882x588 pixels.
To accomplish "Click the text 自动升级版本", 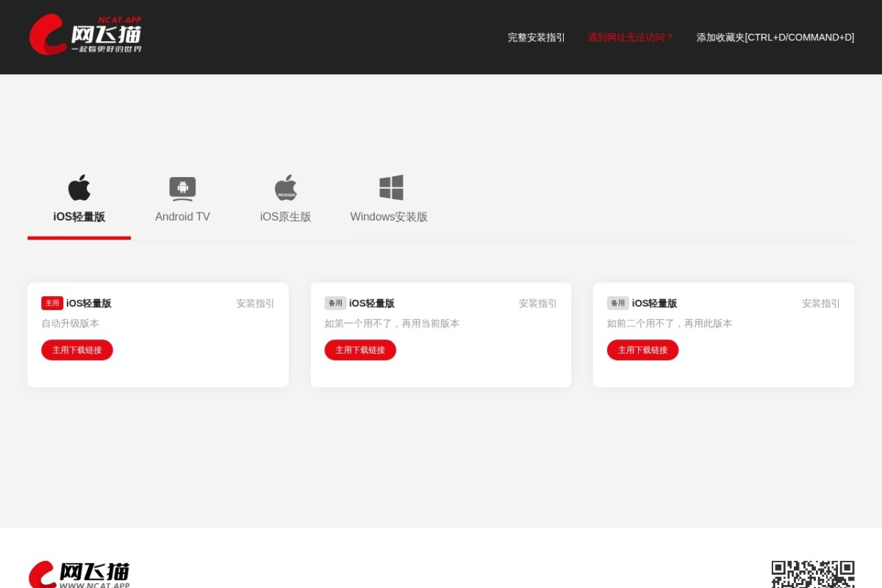I will [x=71, y=323].
